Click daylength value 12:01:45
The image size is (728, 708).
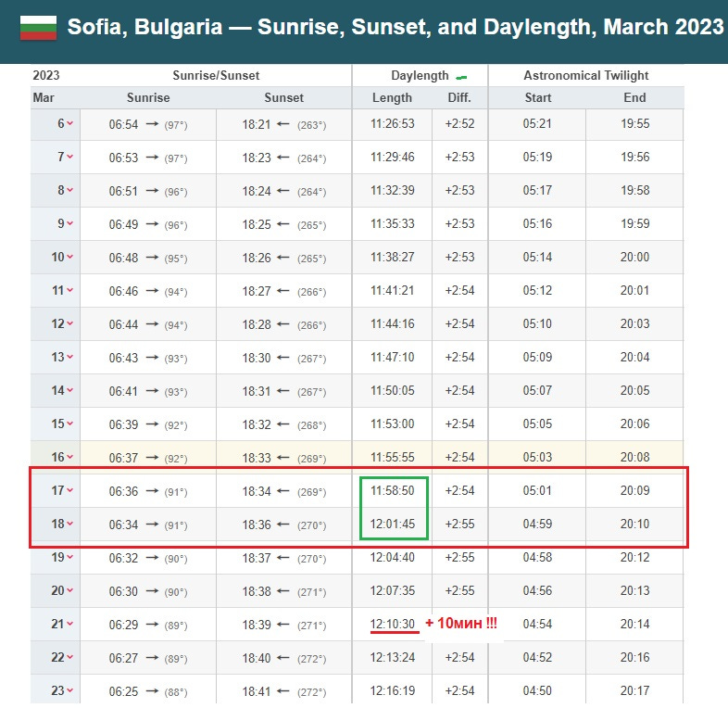[393, 524]
